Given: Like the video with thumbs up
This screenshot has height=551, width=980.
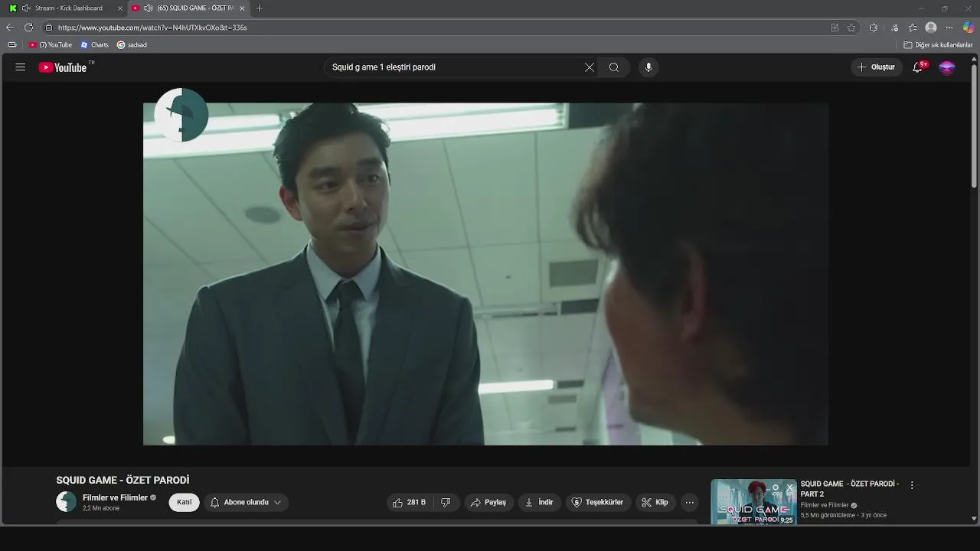Looking at the screenshot, I should [409, 503].
